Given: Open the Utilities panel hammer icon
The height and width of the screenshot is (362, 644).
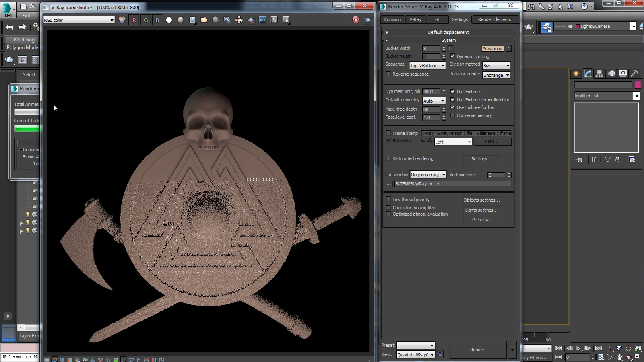Looking at the screenshot, I should [634, 74].
